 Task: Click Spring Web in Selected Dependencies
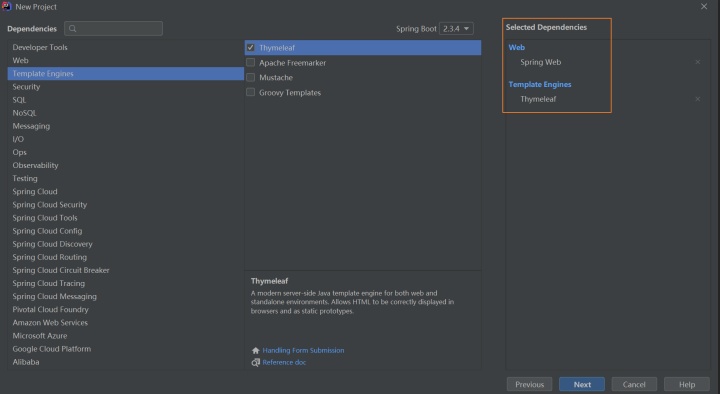[x=540, y=62]
